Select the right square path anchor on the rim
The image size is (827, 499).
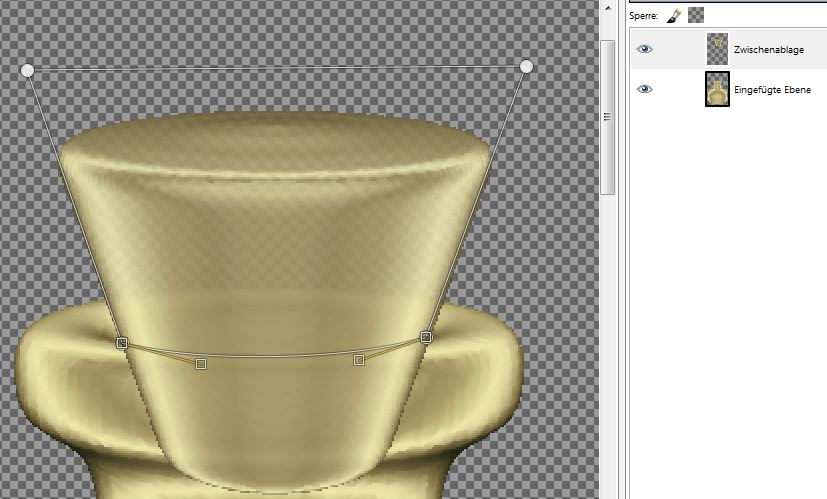(426, 337)
